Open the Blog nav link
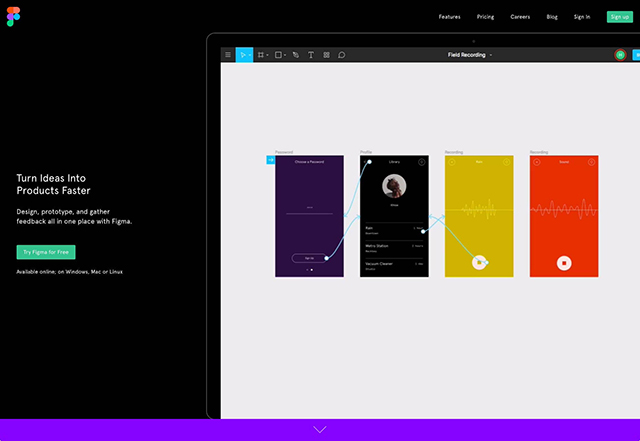This screenshot has width=640, height=441. pyautogui.click(x=552, y=17)
